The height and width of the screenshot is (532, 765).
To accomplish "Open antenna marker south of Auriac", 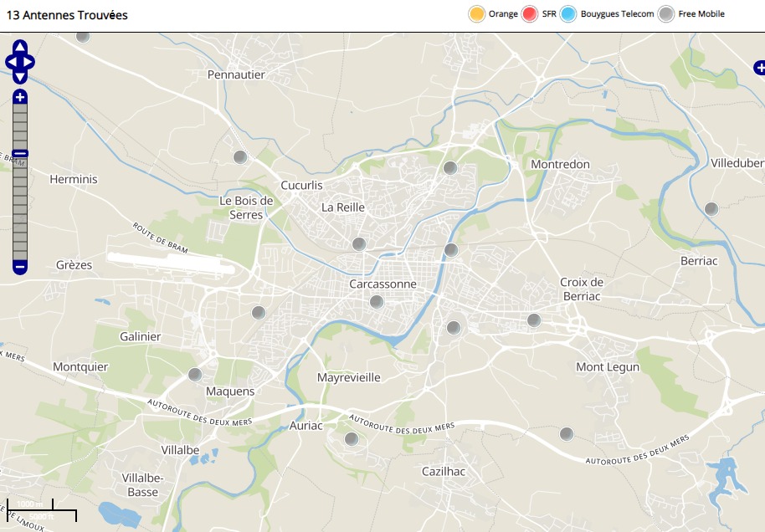I will tap(352, 439).
